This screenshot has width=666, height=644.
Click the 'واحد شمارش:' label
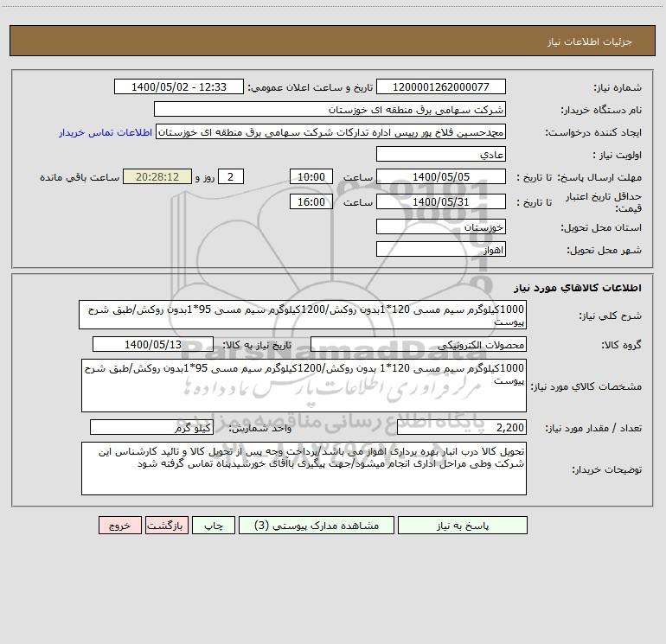coord(260,429)
